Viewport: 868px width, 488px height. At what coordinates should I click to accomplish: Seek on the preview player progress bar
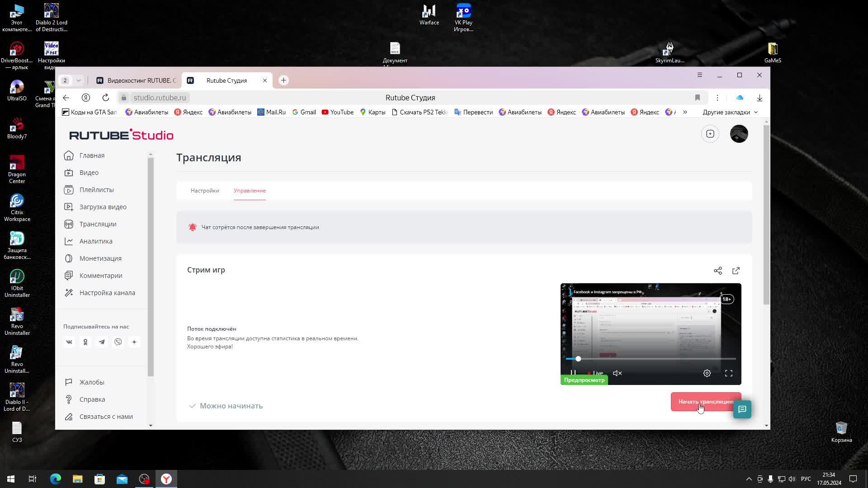[651, 359]
